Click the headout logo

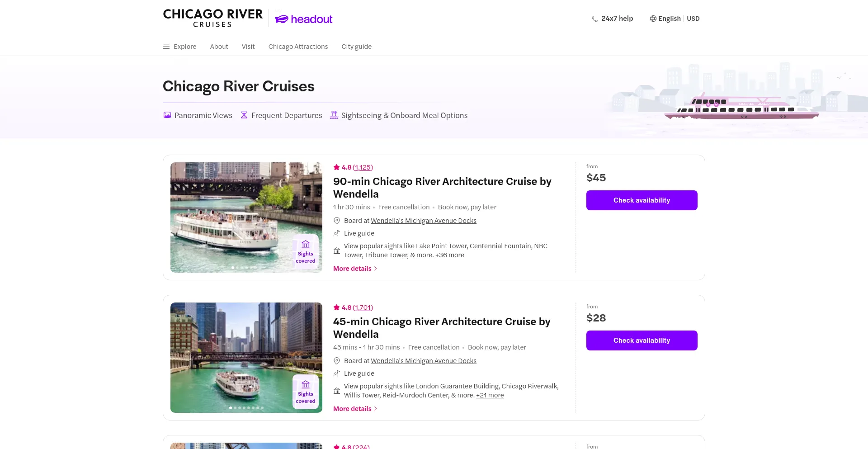(x=304, y=19)
